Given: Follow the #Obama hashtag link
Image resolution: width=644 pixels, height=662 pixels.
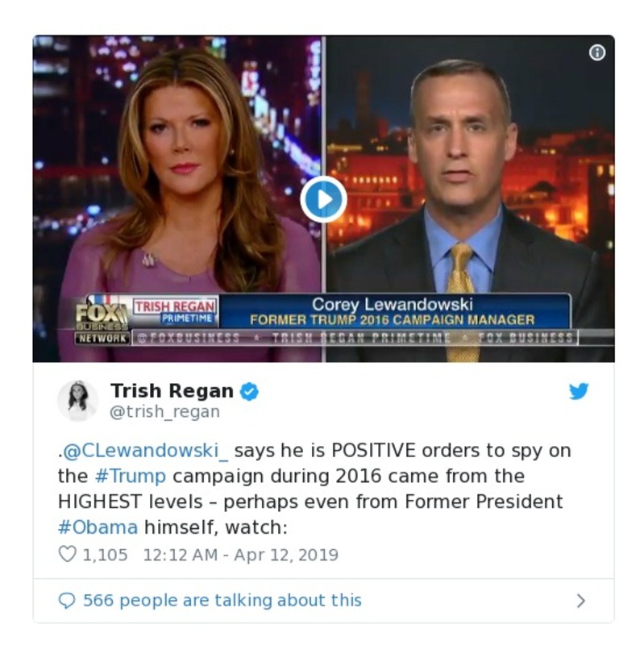Looking at the screenshot, I should click(x=98, y=527).
